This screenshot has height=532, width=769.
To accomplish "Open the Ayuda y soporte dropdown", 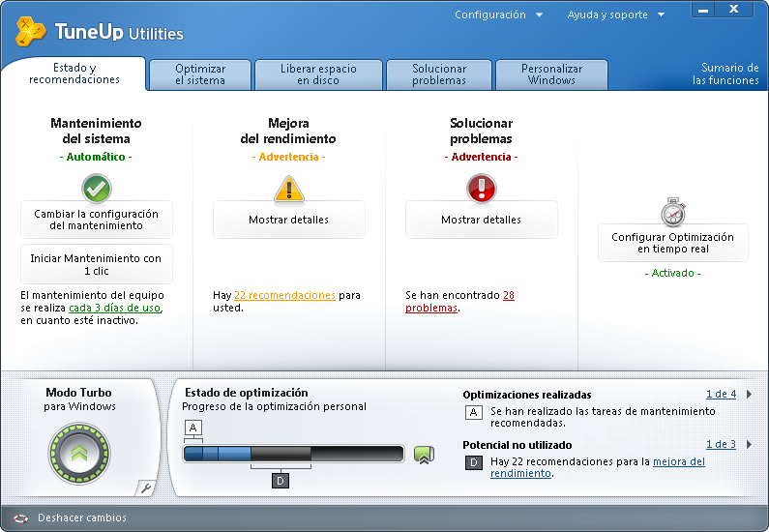I will [615, 15].
